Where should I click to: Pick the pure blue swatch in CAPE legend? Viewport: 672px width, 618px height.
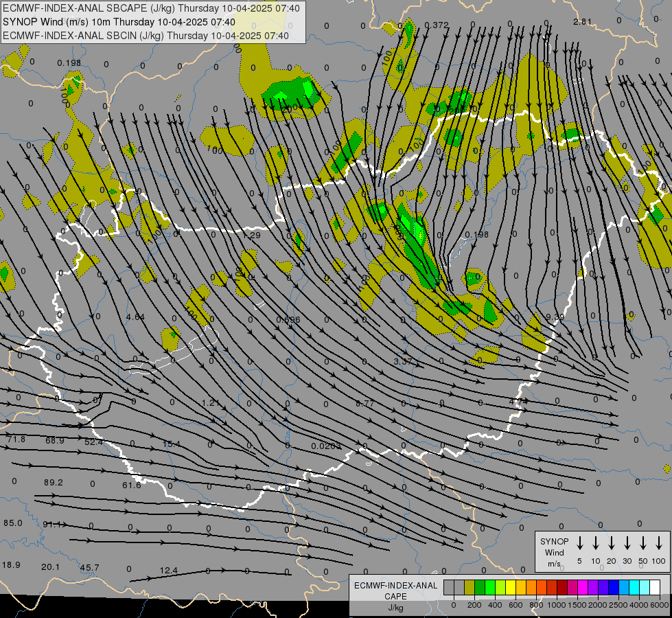click(613, 587)
